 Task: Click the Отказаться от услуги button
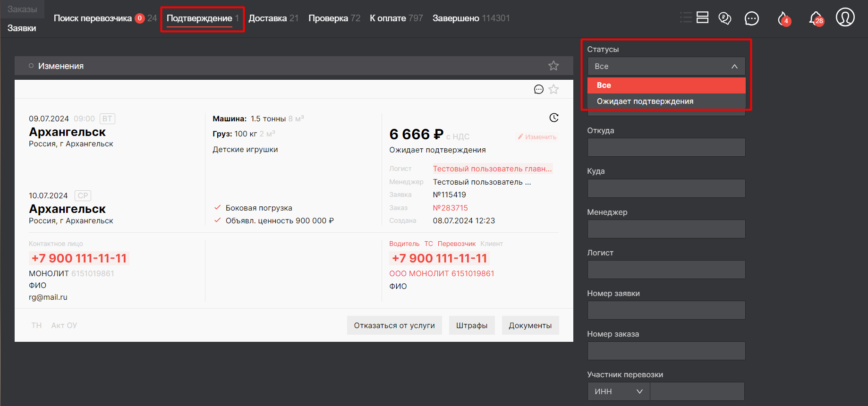tap(394, 325)
